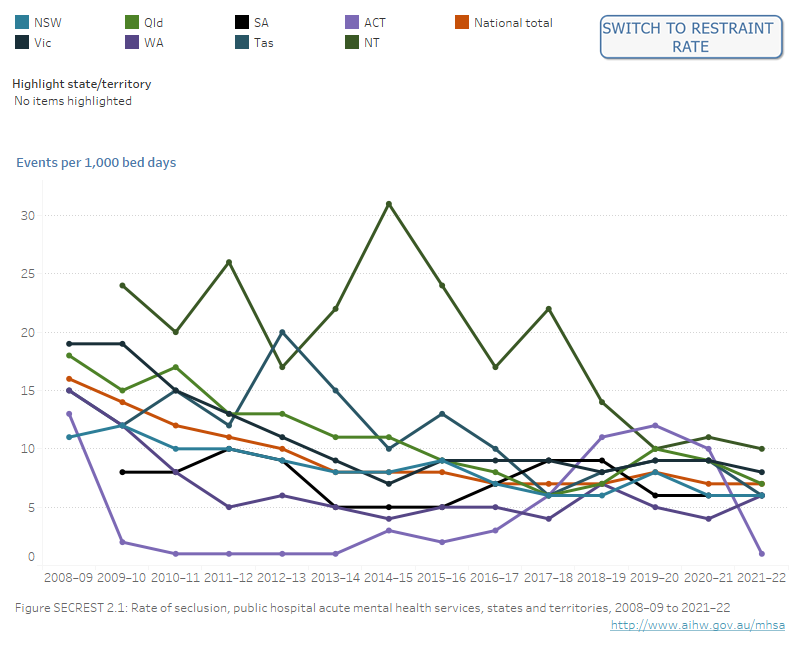Select the Tas legend swatch
800x650 pixels.
coord(242,43)
